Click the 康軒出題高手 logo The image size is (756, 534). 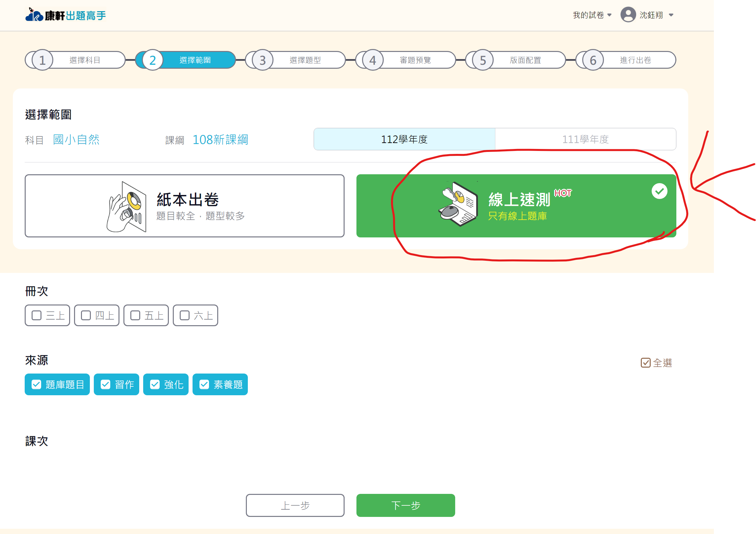(66, 15)
